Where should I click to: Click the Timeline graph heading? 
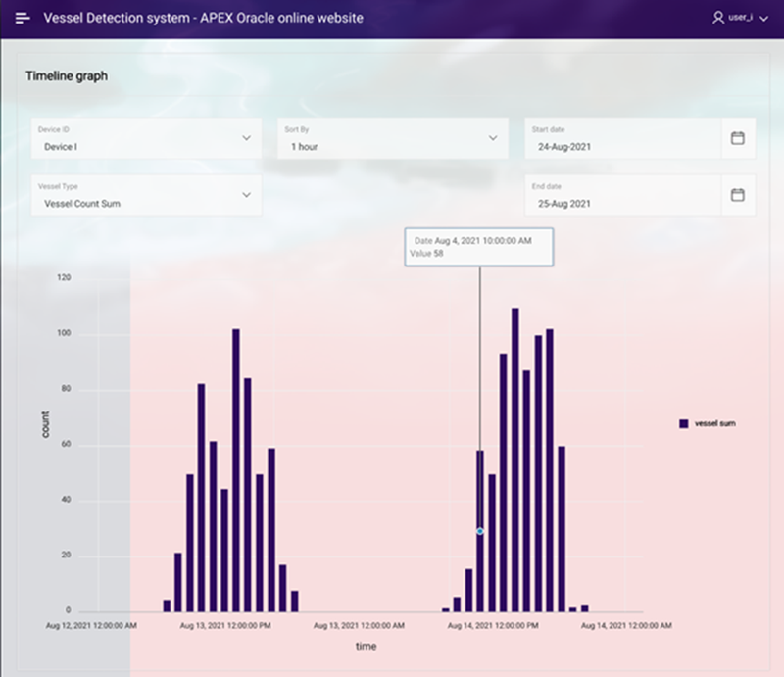[67, 75]
